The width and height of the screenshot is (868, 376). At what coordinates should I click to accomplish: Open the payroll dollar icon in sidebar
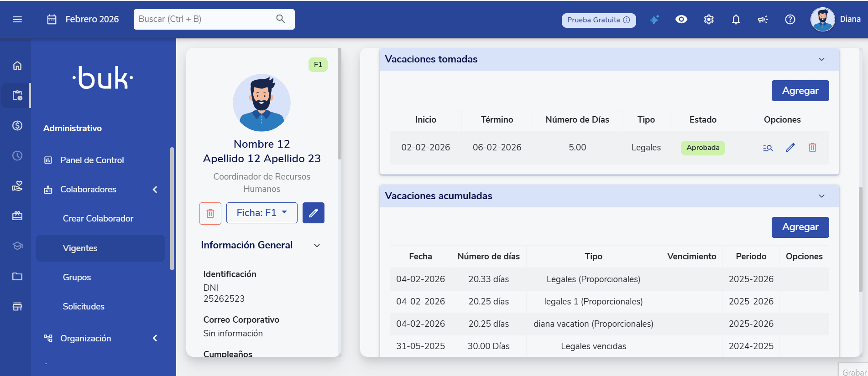pyautogui.click(x=17, y=125)
